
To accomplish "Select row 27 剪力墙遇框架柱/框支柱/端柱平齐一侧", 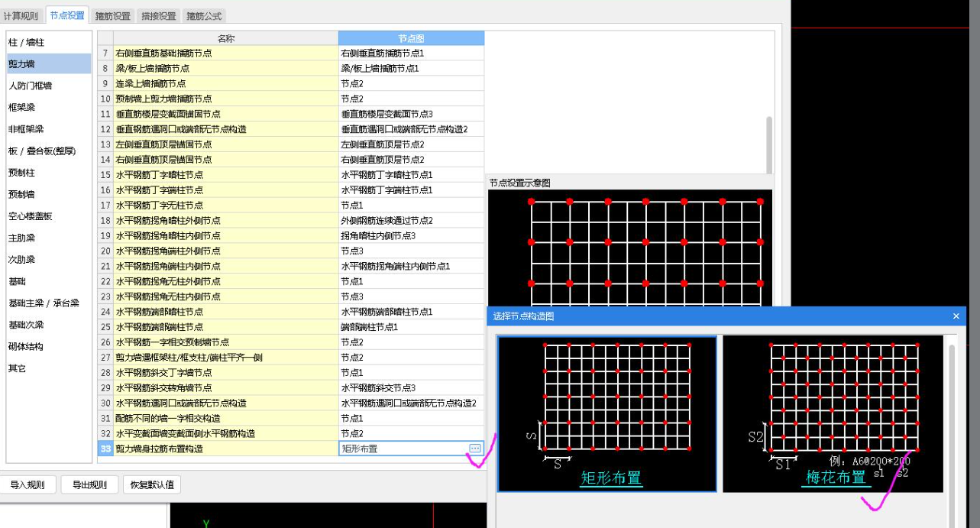I will 226,358.
